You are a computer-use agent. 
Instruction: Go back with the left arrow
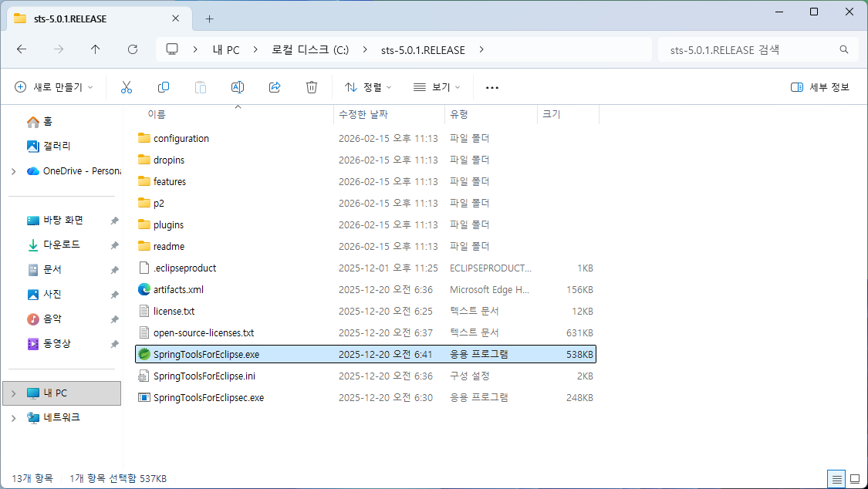click(22, 49)
